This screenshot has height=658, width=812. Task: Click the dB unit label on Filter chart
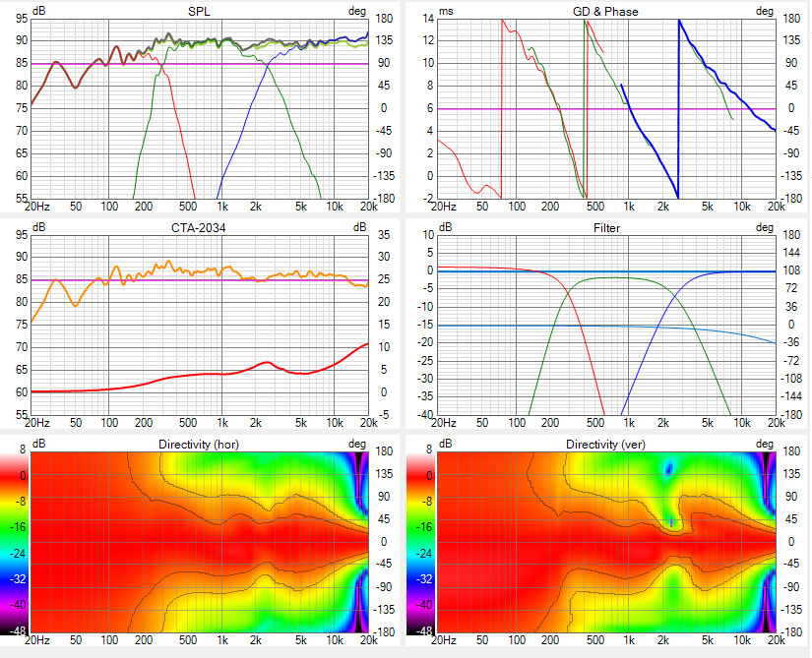tap(445, 227)
